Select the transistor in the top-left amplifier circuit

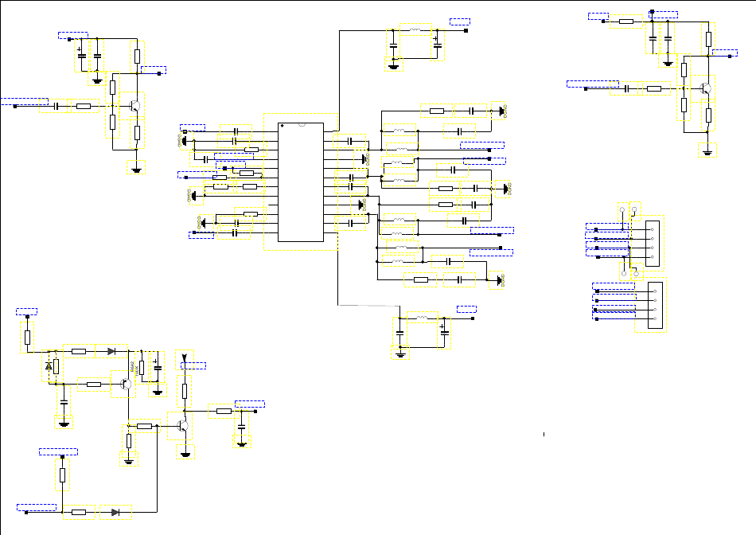pos(135,106)
